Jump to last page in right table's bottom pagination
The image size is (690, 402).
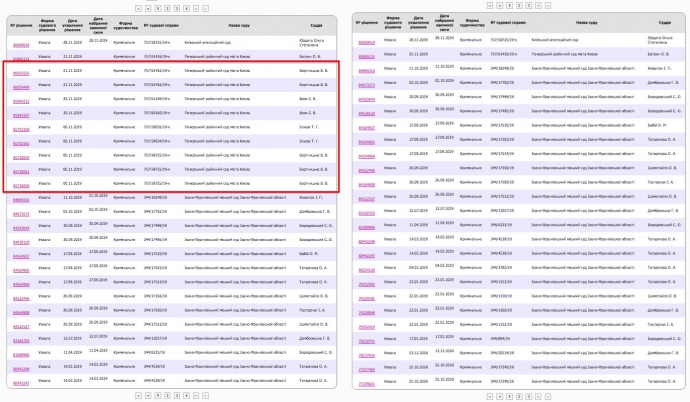click(x=547, y=397)
